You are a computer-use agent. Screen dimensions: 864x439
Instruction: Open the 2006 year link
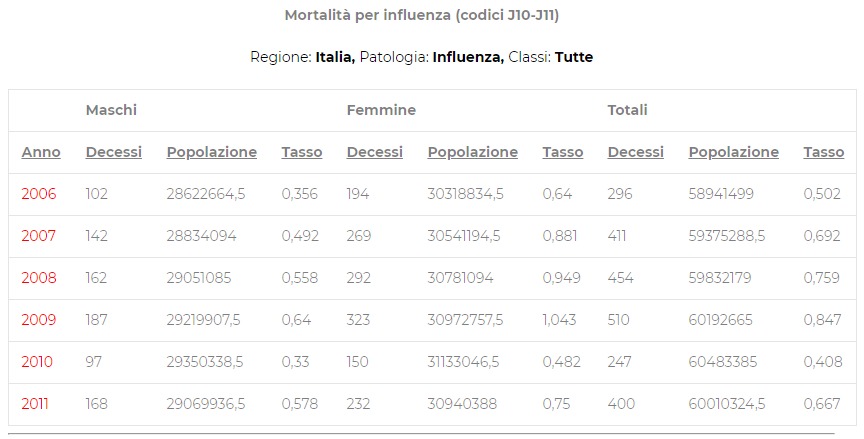point(39,194)
